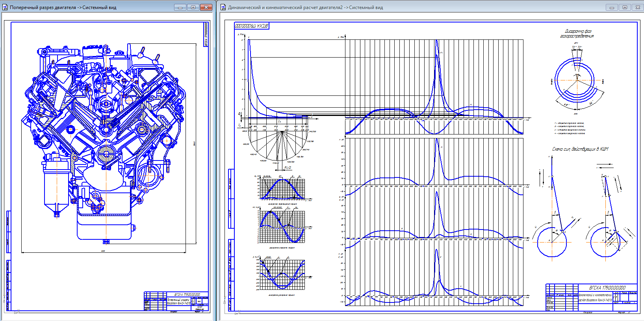Image resolution: width=644 pixels, height=321 pixels.
Task: Click the mirrored designation stamp at the top-left of the right sheet
Action: coord(252,26)
